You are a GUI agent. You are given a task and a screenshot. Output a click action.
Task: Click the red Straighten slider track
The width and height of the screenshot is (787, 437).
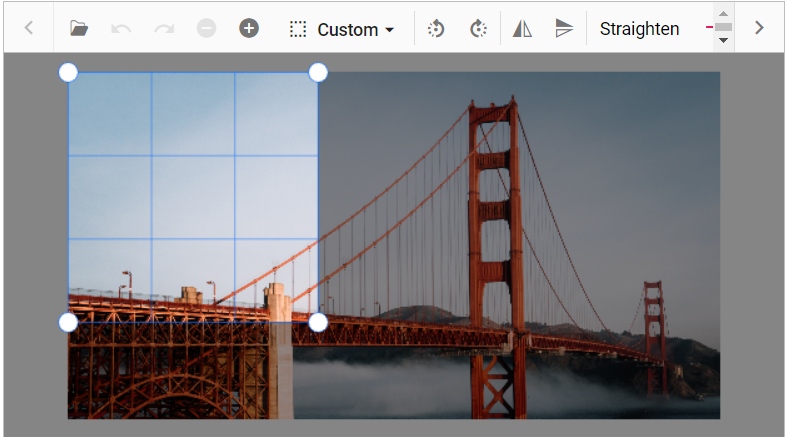[x=709, y=27]
